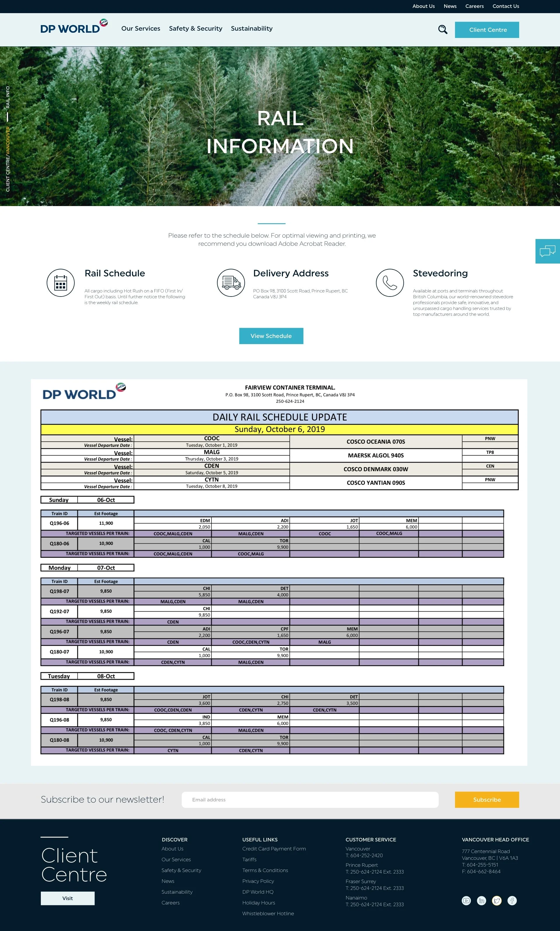Viewport: 560px width, 931px height.
Task: Open footer Our Services link
Action: pos(176,860)
